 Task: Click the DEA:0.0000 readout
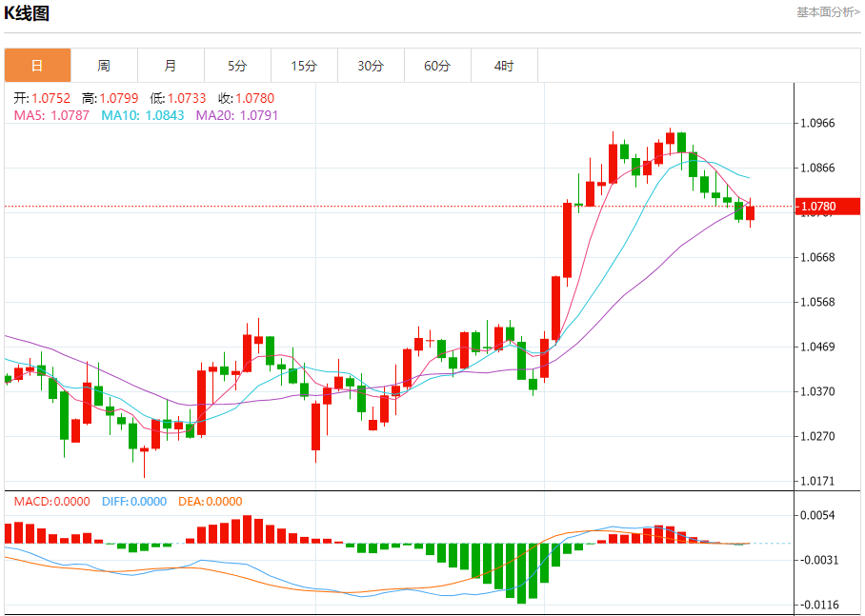(211, 502)
